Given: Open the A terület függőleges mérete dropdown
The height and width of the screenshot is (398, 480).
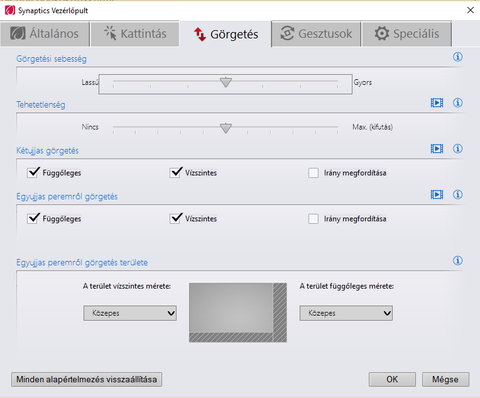Looking at the screenshot, I should click(346, 313).
